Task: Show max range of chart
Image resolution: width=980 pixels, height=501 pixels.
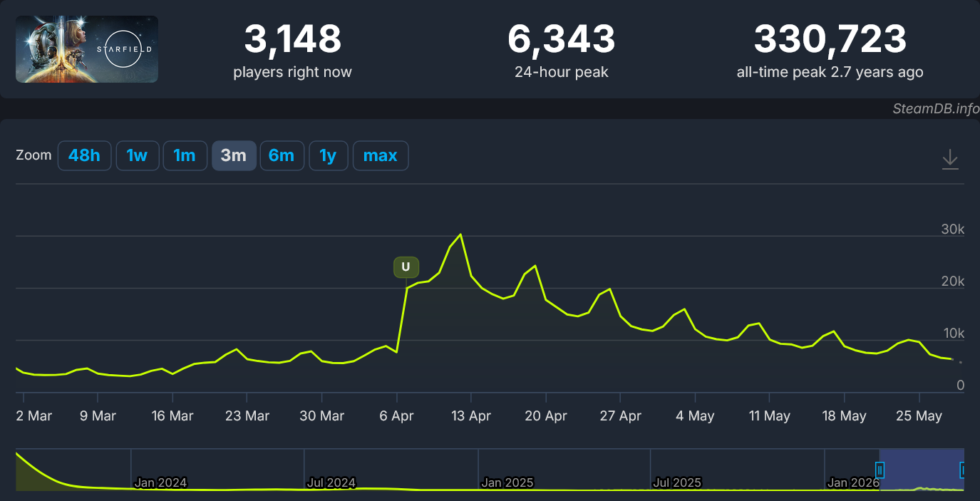Action: click(x=381, y=155)
